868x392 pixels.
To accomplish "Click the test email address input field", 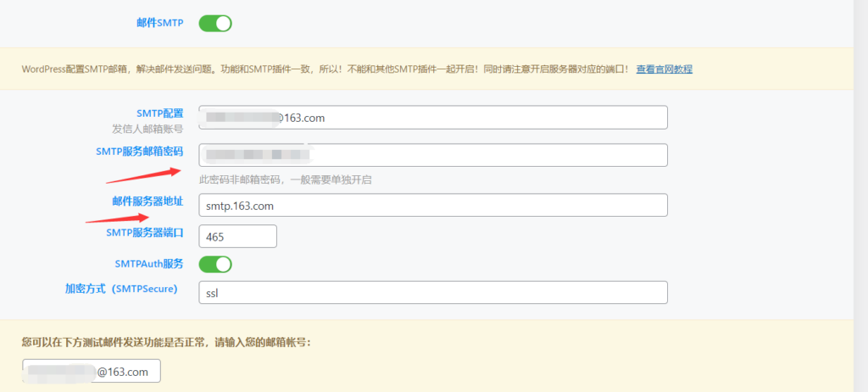I will (x=92, y=371).
